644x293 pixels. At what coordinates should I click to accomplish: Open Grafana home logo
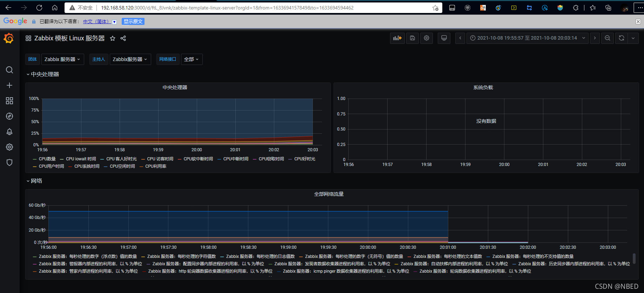point(9,38)
